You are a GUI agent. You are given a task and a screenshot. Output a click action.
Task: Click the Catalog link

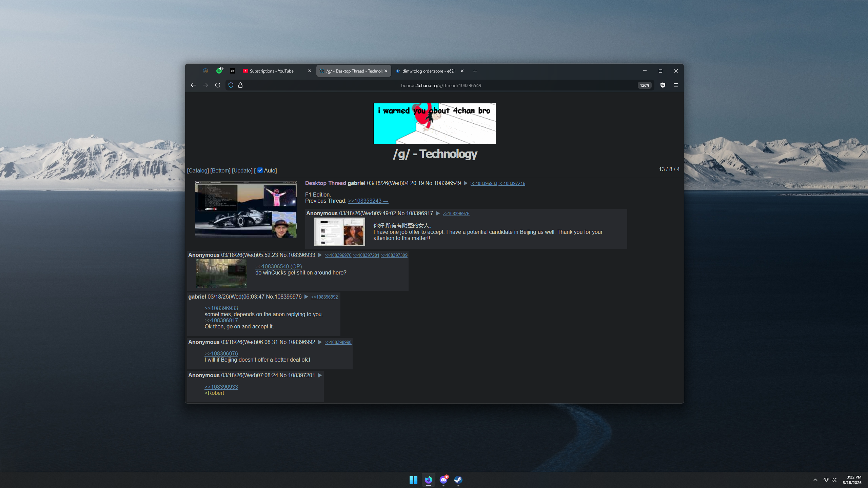pos(198,170)
